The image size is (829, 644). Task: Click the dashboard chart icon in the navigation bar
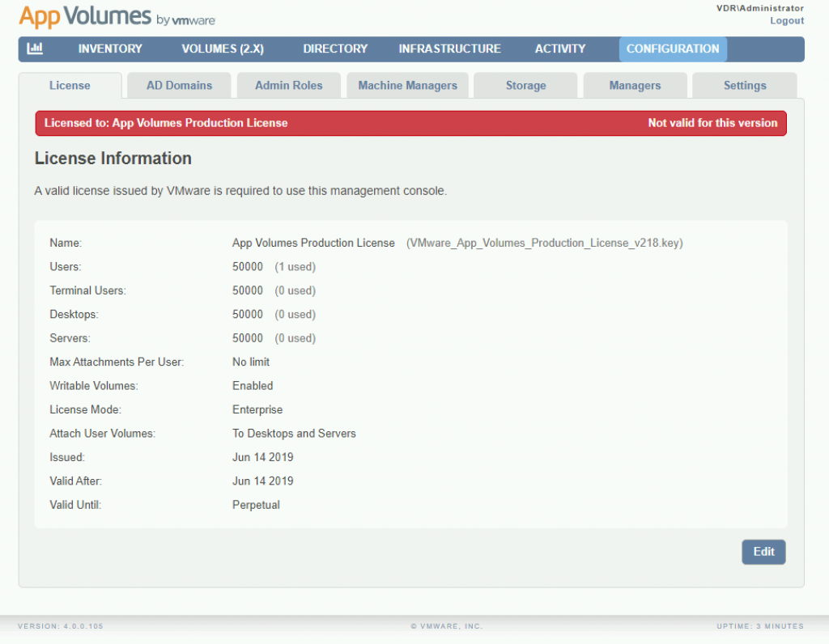[34, 49]
